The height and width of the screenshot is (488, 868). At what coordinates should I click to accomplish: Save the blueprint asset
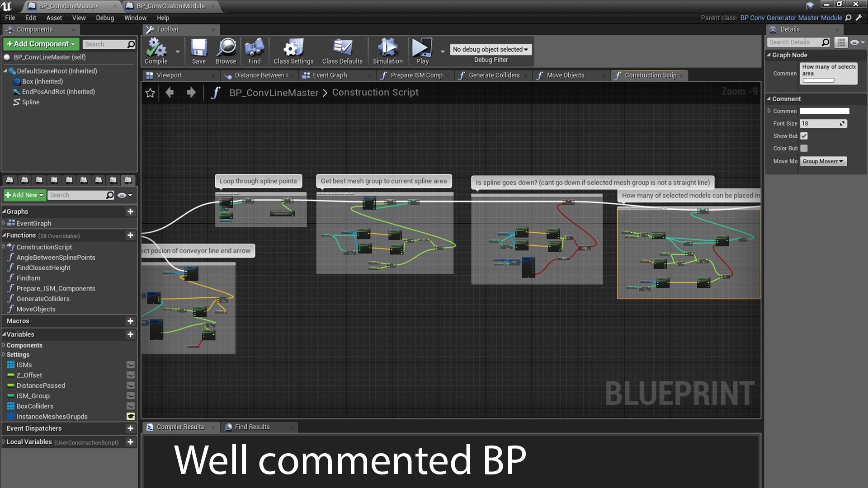pyautogui.click(x=198, y=51)
